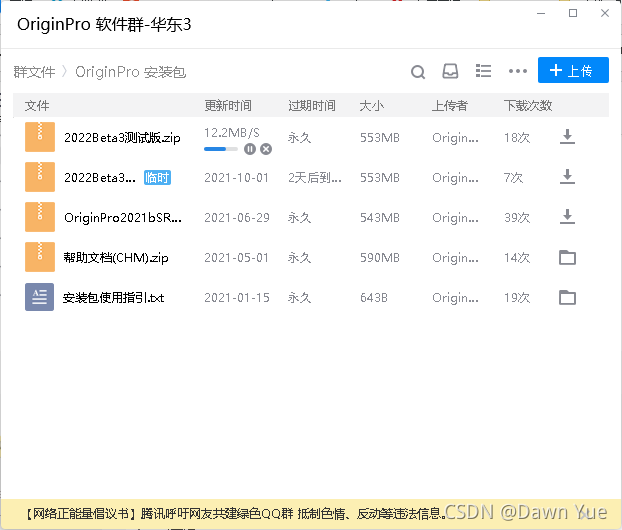This screenshot has height=530, width=622.
Task: Click OriginPro 安装包 breadcrumb
Action: pos(131,72)
